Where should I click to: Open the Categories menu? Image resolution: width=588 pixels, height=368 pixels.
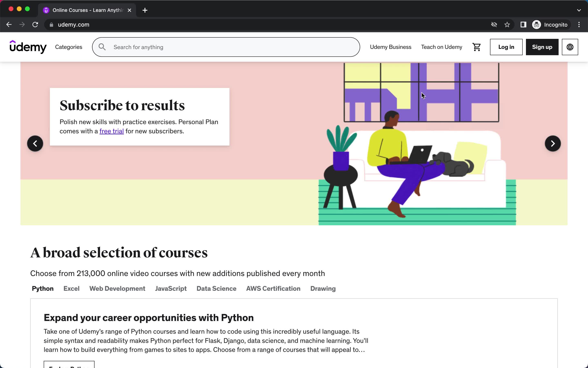click(x=69, y=47)
